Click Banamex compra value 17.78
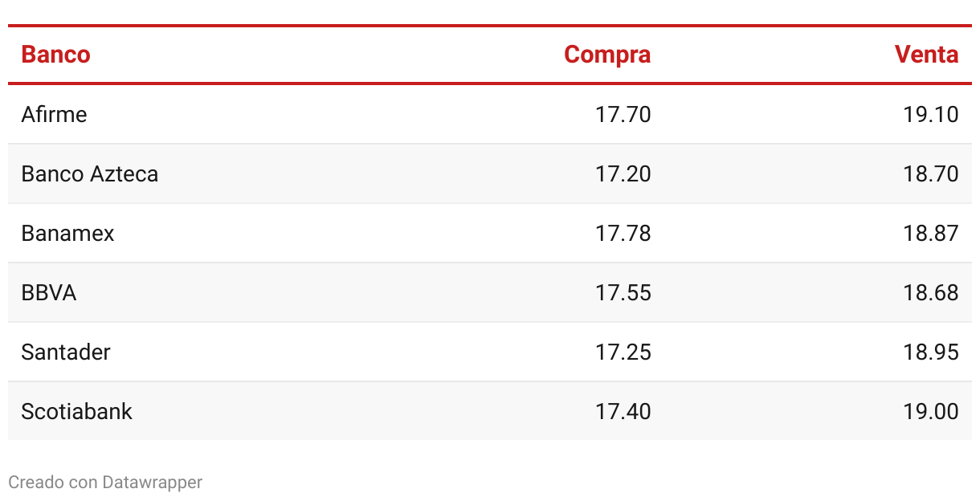This screenshot has width=980, height=501. click(x=623, y=234)
